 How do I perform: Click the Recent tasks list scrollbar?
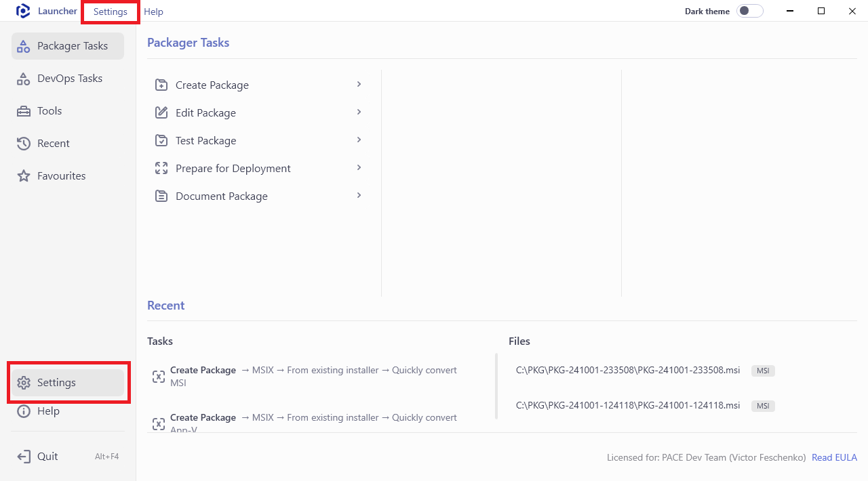[x=496, y=386]
